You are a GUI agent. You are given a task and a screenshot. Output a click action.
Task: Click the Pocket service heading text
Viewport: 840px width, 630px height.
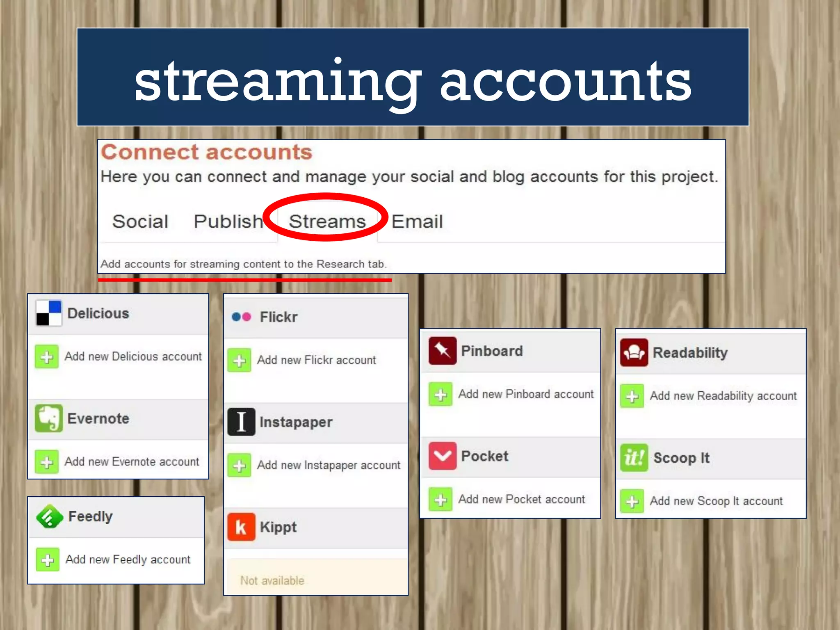tap(484, 456)
